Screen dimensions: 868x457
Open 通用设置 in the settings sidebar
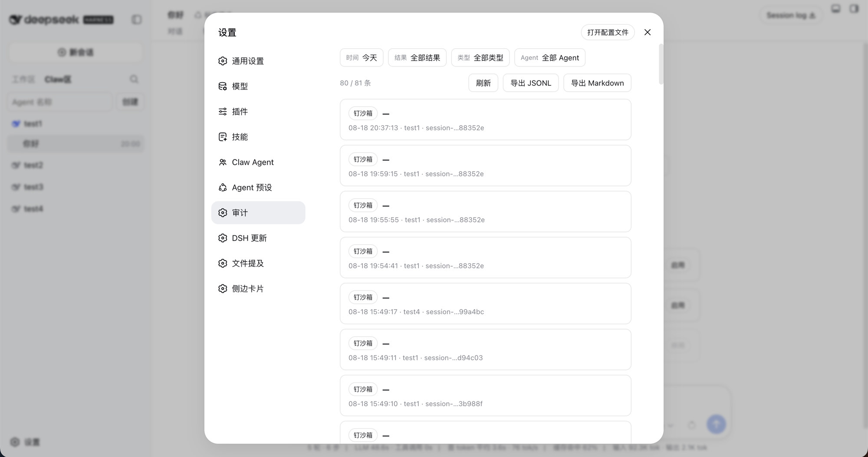(258, 61)
